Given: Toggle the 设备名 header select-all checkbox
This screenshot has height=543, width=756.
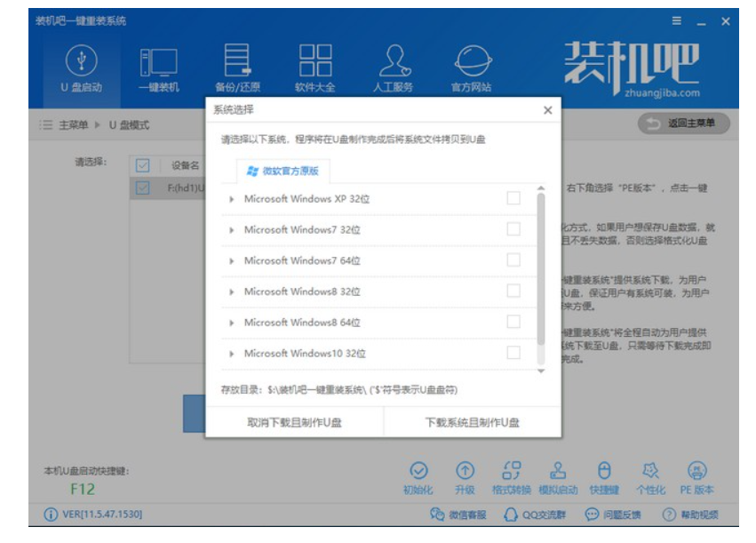Looking at the screenshot, I should (143, 165).
